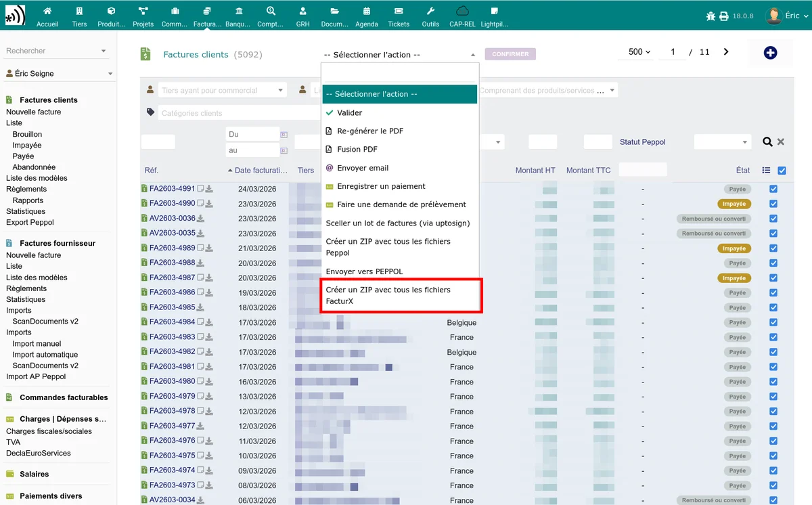Screen dimensions: 812x505
Task: Uncheck the FA2603-4984 row checkbox
Action: click(773, 322)
